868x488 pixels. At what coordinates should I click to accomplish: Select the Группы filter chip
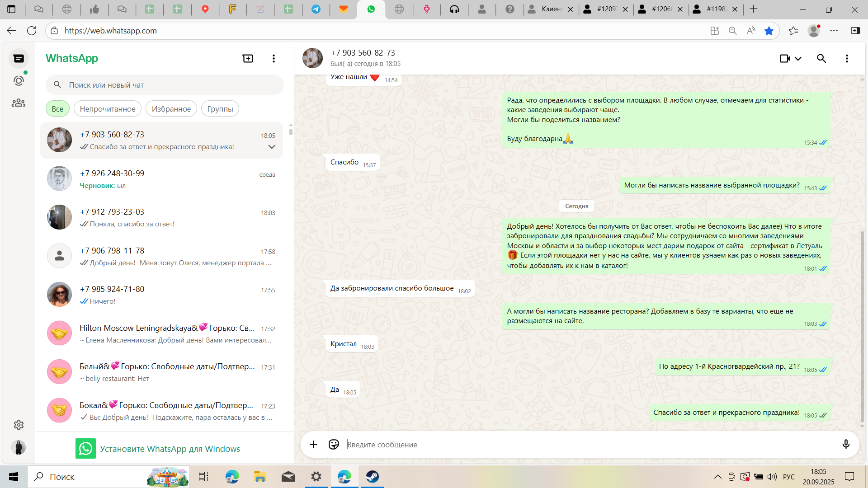tap(220, 109)
